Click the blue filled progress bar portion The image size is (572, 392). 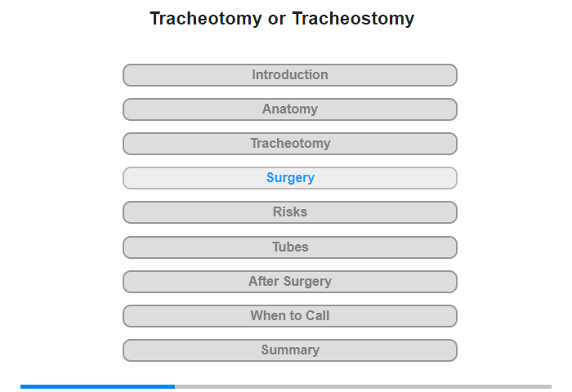tap(97, 386)
